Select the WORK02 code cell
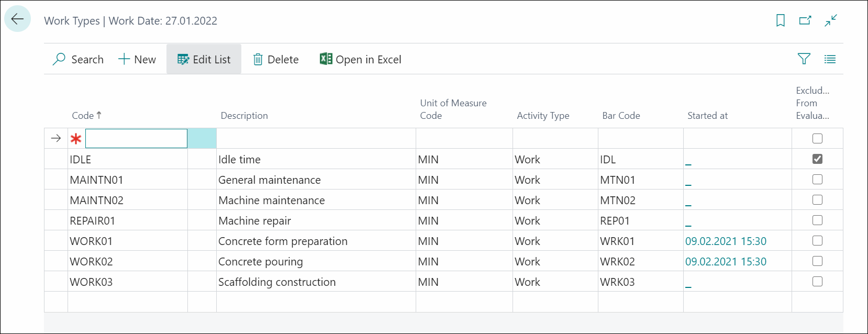 pos(128,261)
